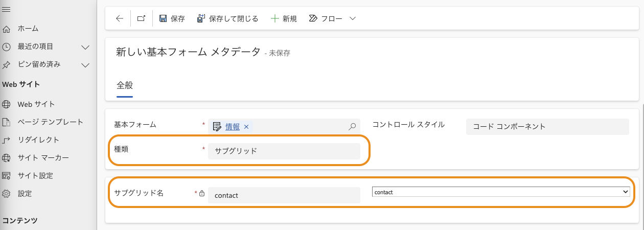The image size is (644, 230).
Task: Go to ホーム in sidebar
Action: pos(28,29)
